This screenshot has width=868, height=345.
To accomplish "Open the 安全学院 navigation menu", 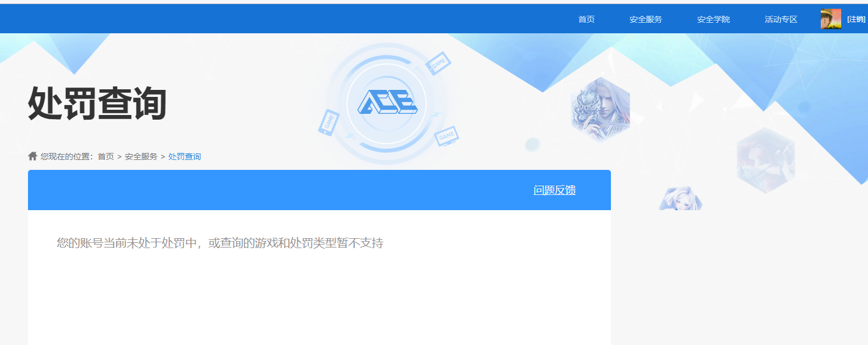I will coord(713,19).
